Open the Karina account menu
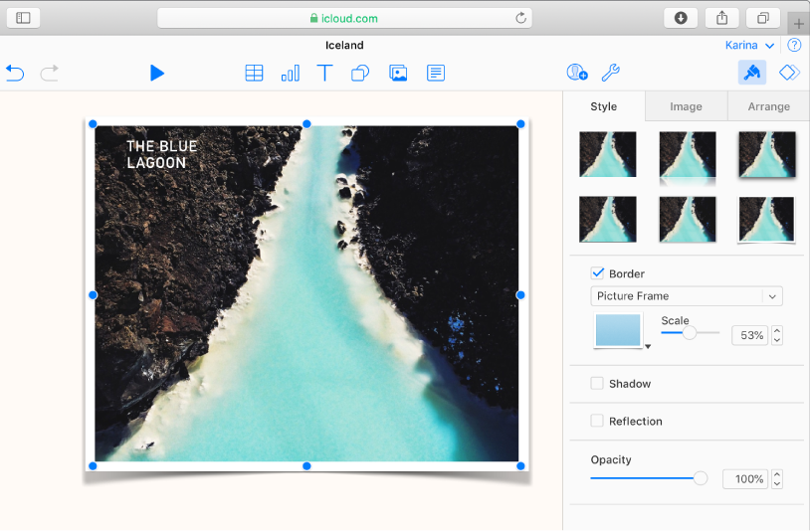This screenshot has height=532, width=810. tap(748, 45)
